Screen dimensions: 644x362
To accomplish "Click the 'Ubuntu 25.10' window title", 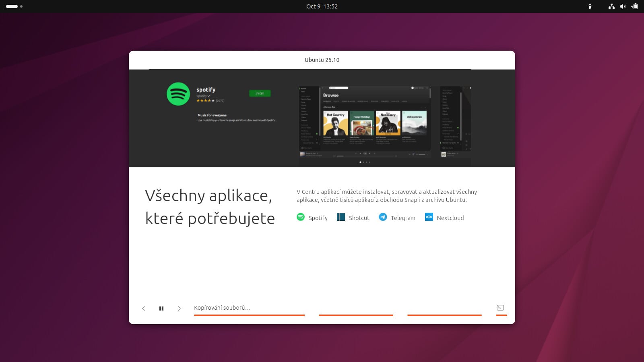I will pyautogui.click(x=322, y=60).
